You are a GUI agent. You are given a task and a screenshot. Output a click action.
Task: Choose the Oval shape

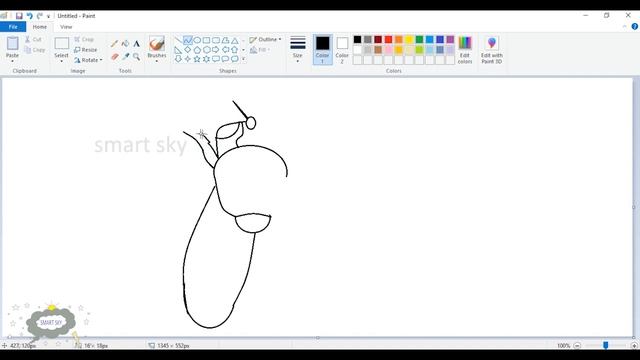[197, 40]
